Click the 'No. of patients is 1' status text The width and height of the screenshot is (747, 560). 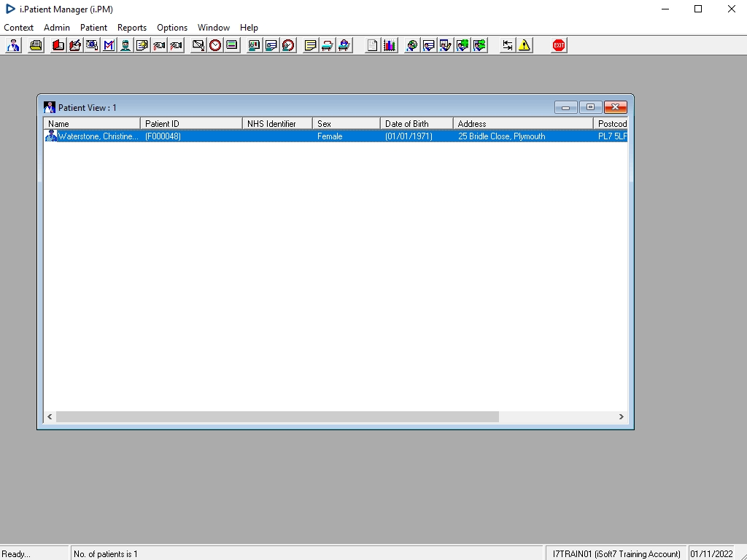(106, 554)
